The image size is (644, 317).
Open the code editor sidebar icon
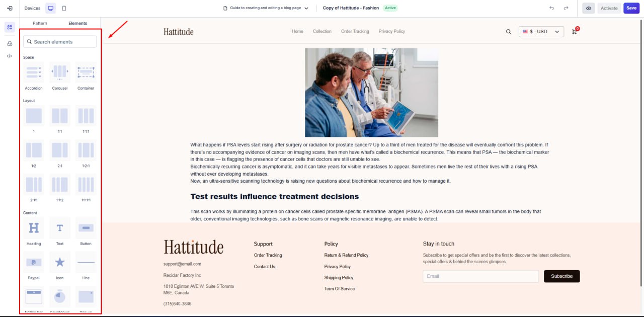[10, 56]
